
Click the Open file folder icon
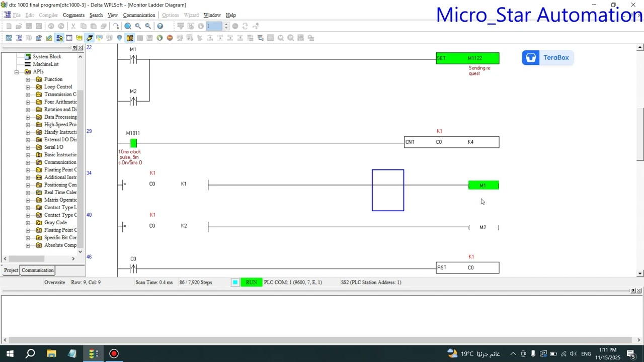pos(19,26)
